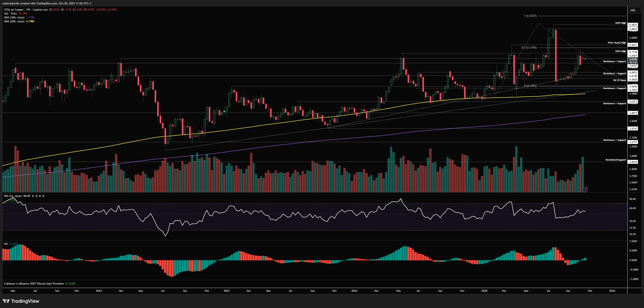The image size is (644, 308).
Task: Click the Prior Yearly High text label
Action: (x=617, y=43)
